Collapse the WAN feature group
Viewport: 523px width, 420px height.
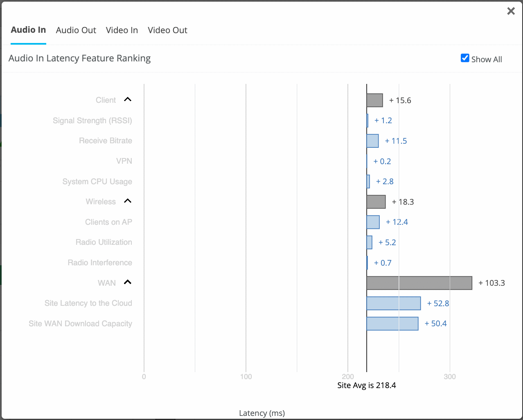point(127,282)
